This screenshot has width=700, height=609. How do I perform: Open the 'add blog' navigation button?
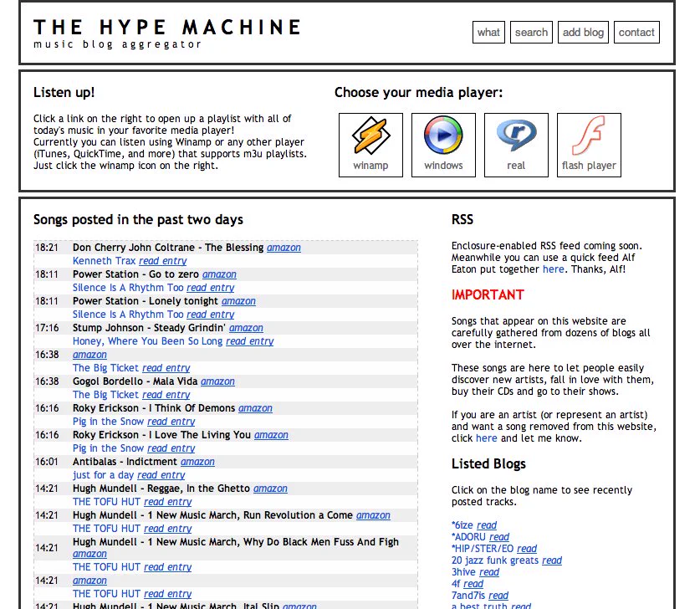583,32
